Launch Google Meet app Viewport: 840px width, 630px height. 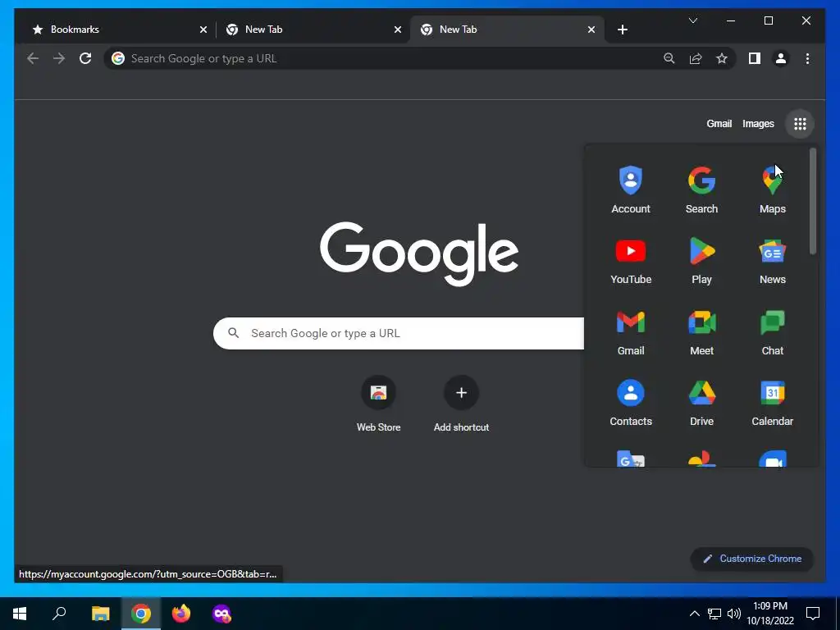[x=701, y=332]
